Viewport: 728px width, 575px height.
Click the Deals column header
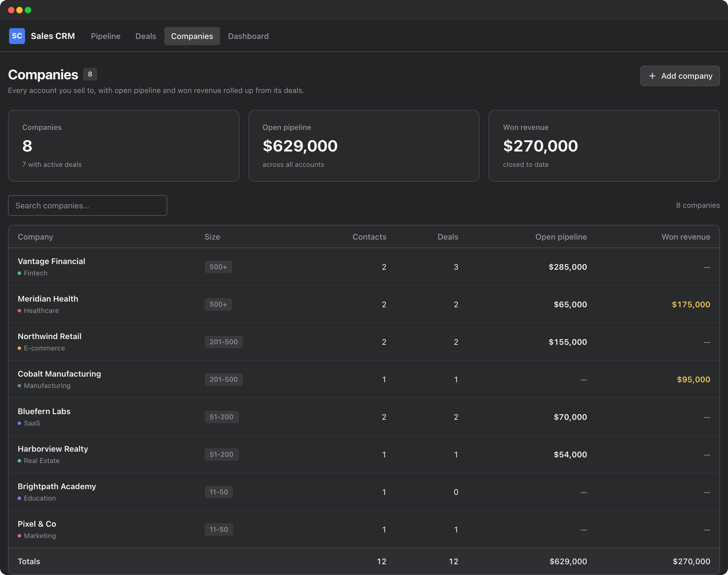[x=448, y=237]
